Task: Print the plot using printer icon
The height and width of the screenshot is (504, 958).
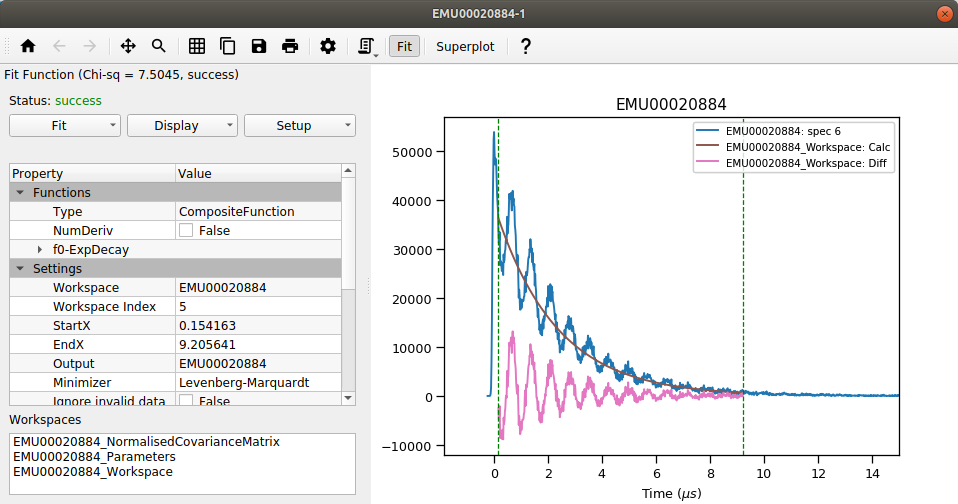Action: tap(290, 46)
